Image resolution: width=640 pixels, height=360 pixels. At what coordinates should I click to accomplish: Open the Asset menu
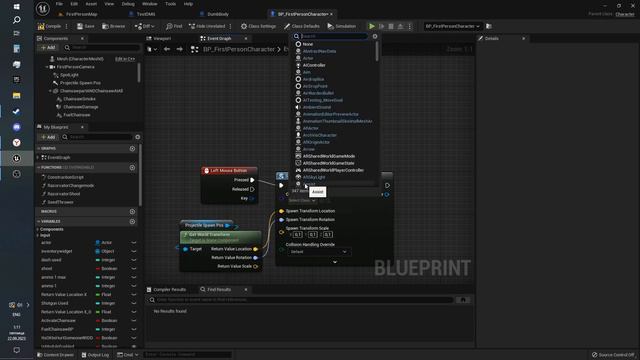coord(91,4)
